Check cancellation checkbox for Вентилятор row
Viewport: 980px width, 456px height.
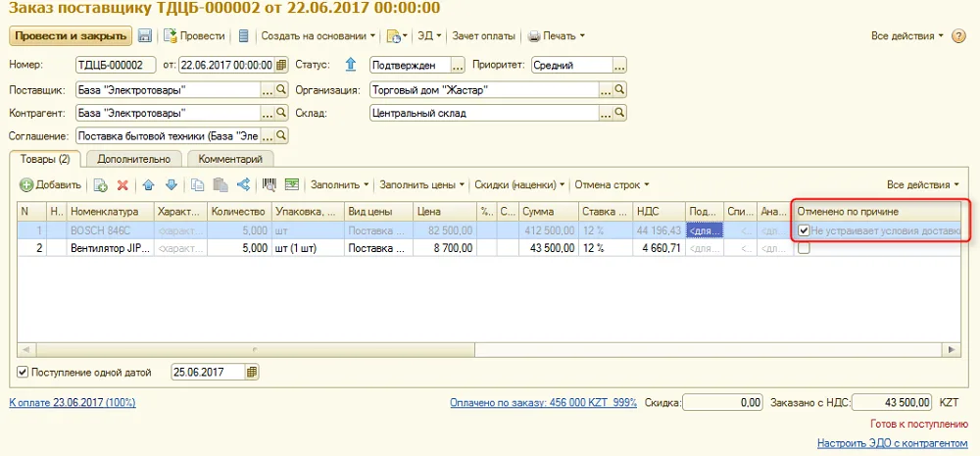[x=804, y=248]
